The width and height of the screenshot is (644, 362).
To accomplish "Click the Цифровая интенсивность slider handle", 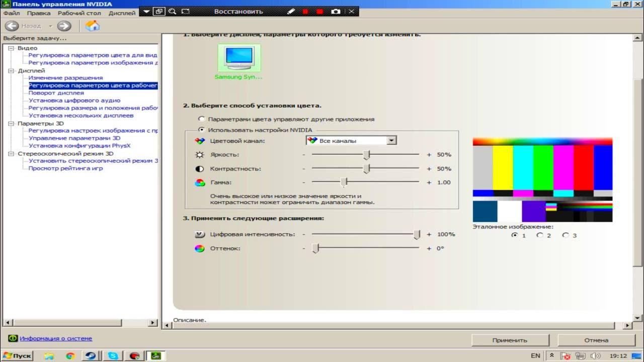I will 417,234.
